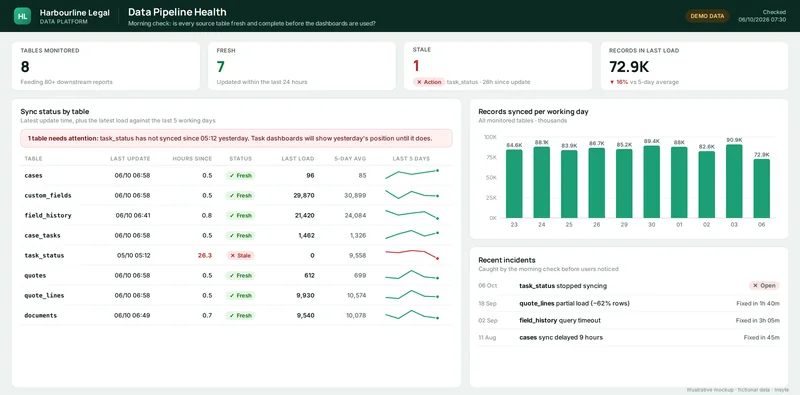Image resolution: width=800 pixels, height=395 pixels.
Task: Sort by the TABLE column header
Action: (x=34, y=159)
